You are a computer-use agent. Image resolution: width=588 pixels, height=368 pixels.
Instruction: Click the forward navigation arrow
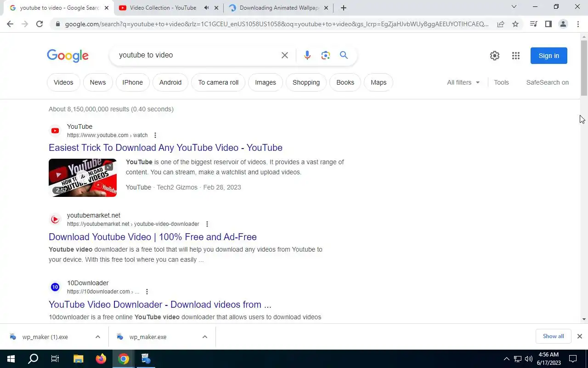coord(25,24)
